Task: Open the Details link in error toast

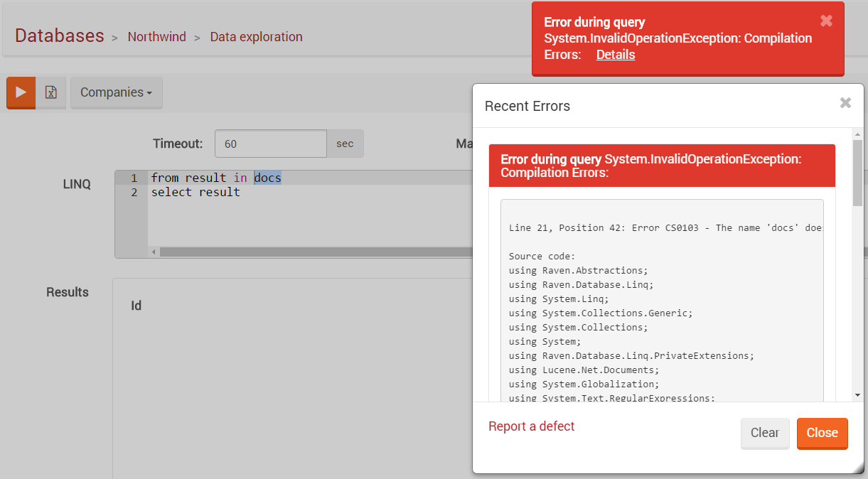Action: pyautogui.click(x=616, y=55)
